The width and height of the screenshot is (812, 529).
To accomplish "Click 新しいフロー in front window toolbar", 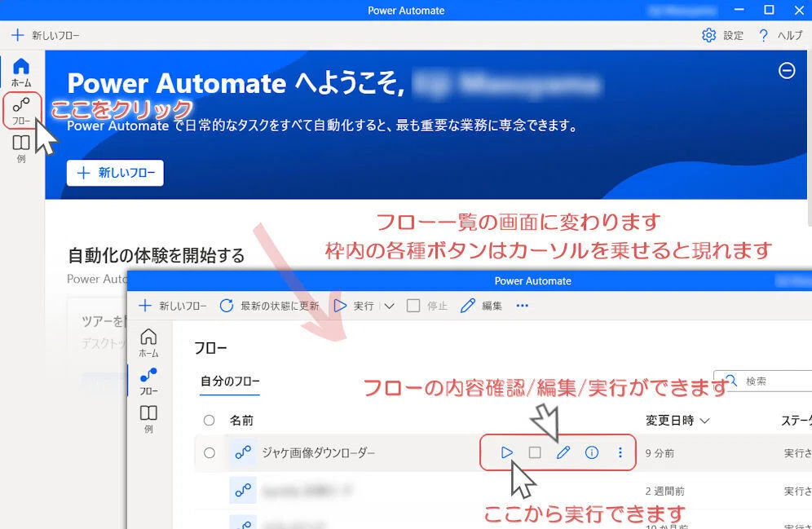I will [173, 306].
